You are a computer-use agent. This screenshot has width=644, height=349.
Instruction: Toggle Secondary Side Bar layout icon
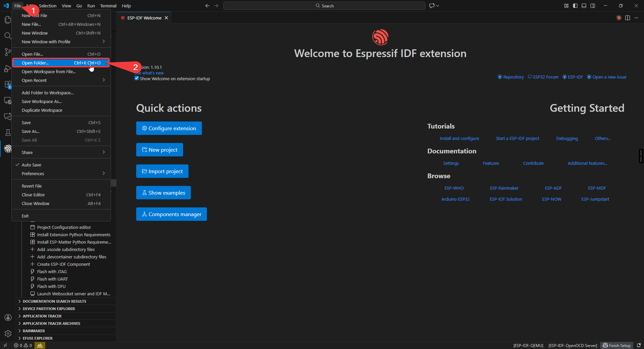(593, 6)
